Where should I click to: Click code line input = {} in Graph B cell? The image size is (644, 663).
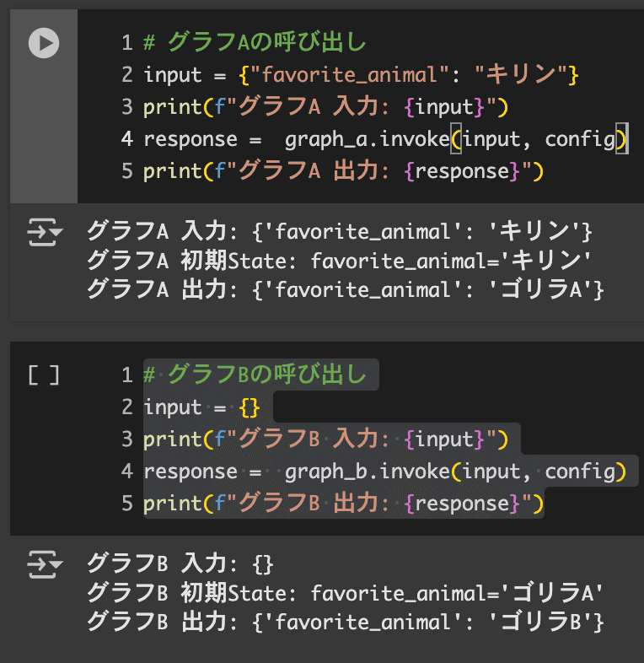coord(201,407)
